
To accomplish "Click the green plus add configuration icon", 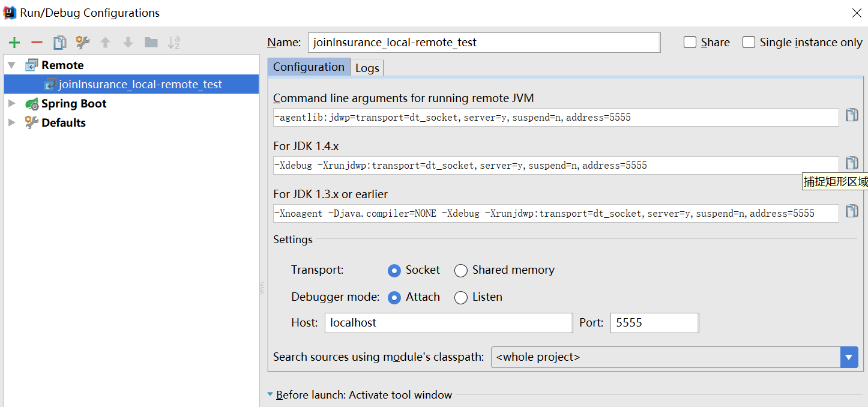I will click(x=14, y=43).
